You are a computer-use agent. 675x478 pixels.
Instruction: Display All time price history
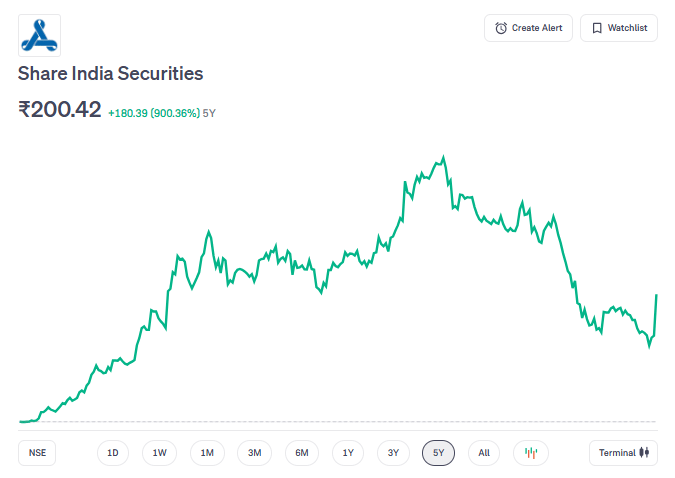pyautogui.click(x=484, y=453)
